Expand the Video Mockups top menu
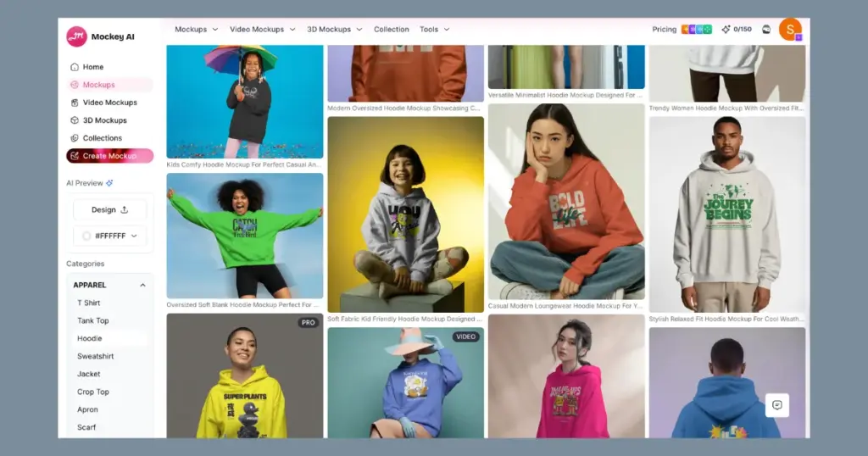 click(x=262, y=30)
